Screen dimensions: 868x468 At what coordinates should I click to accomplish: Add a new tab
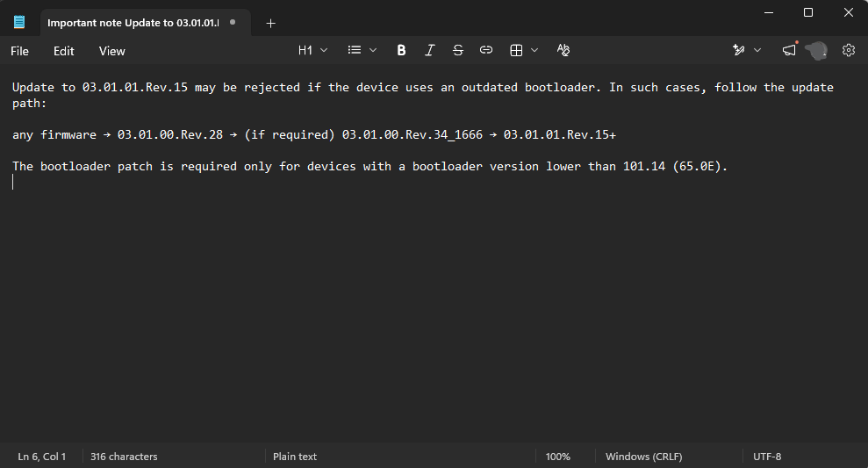coord(270,23)
